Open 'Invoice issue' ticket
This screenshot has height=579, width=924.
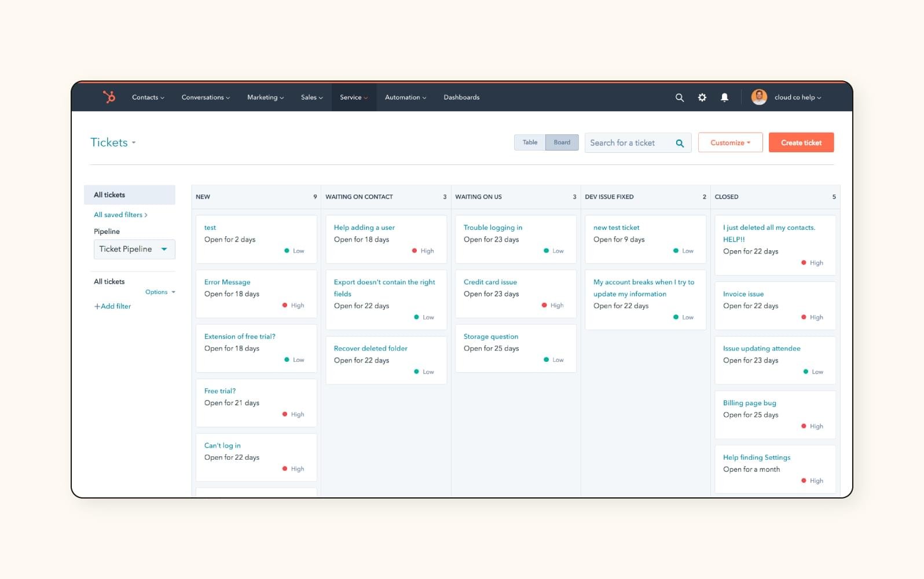point(743,294)
